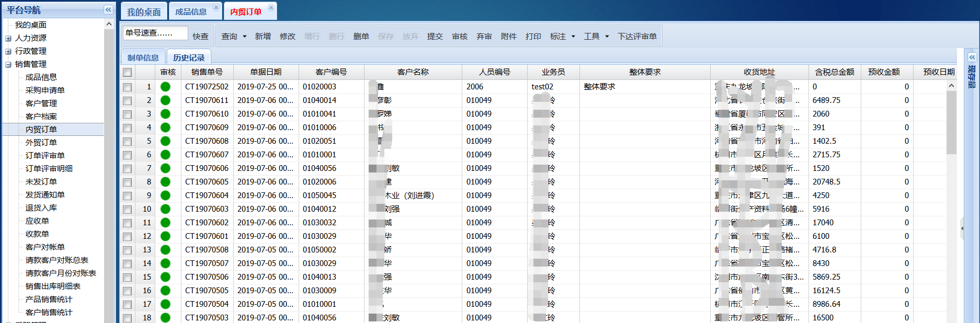Image resolution: width=980 pixels, height=323 pixels.
Task: Tick the select-all checkbox in table header
Action: 128,72
